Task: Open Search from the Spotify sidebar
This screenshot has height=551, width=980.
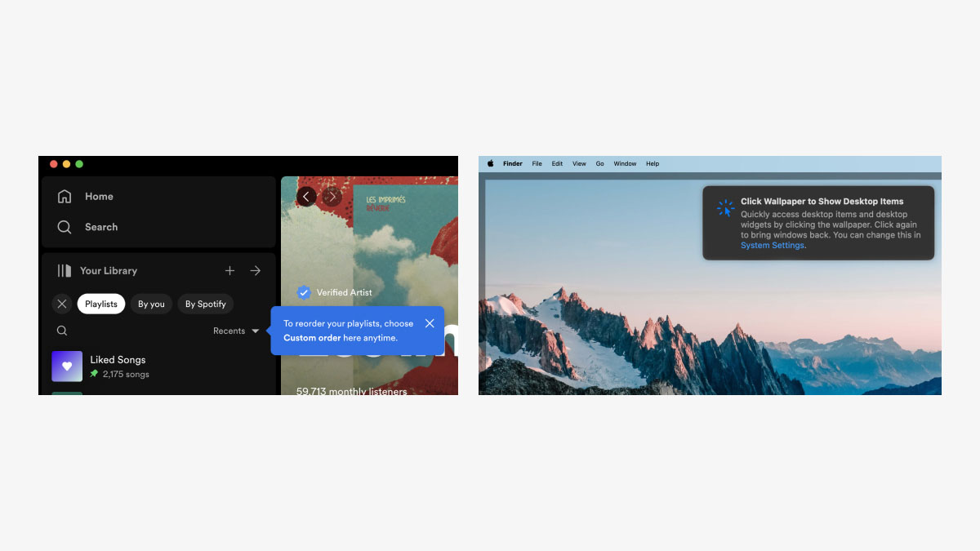Action: pyautogui.click(x=65, y=227)
